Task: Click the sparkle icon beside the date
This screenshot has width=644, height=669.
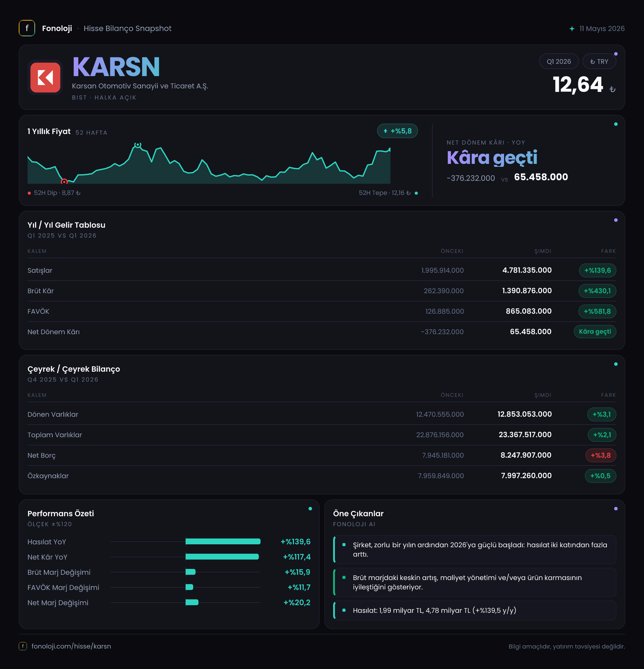Action: (x=572, y=29)
